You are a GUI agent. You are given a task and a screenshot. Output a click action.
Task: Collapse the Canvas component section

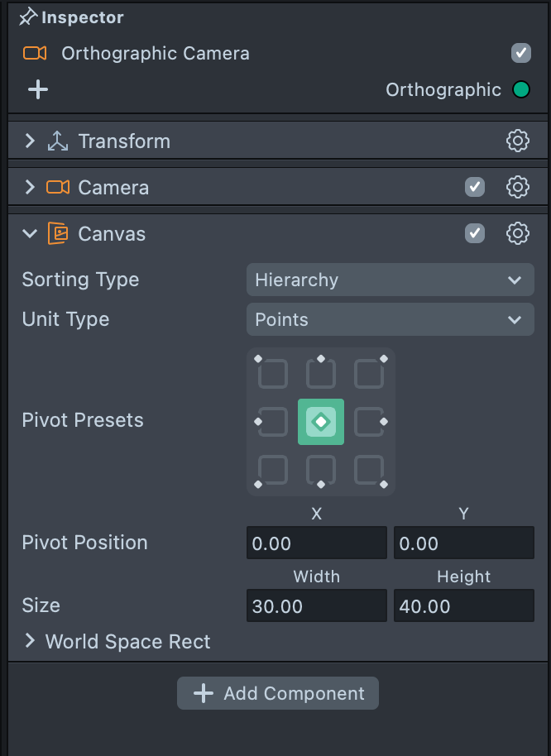coord(31,233)
